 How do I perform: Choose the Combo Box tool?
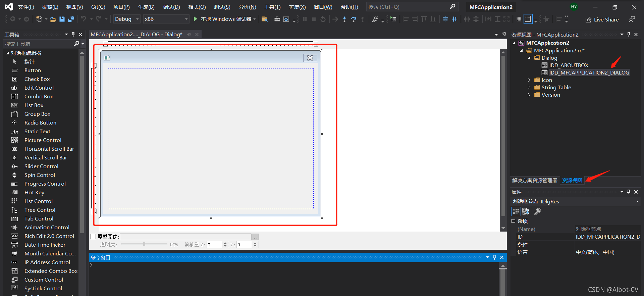pyautogui.click(x=39, y=96)
